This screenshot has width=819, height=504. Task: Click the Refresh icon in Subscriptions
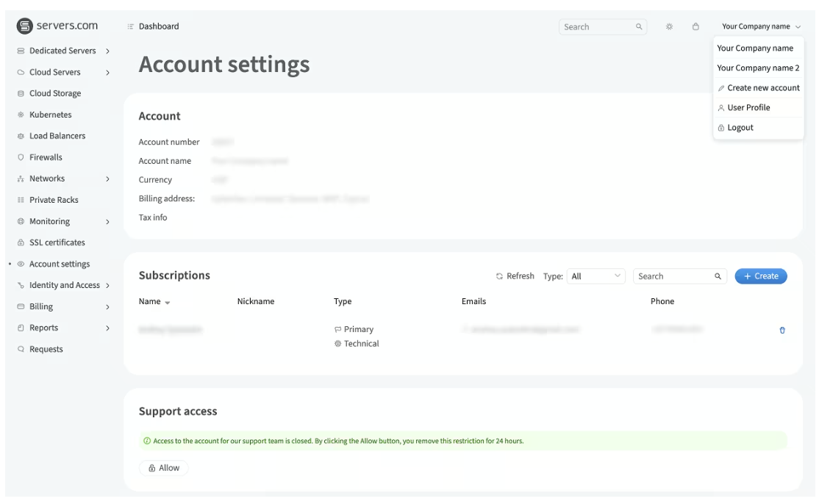(x=500, y=277)
